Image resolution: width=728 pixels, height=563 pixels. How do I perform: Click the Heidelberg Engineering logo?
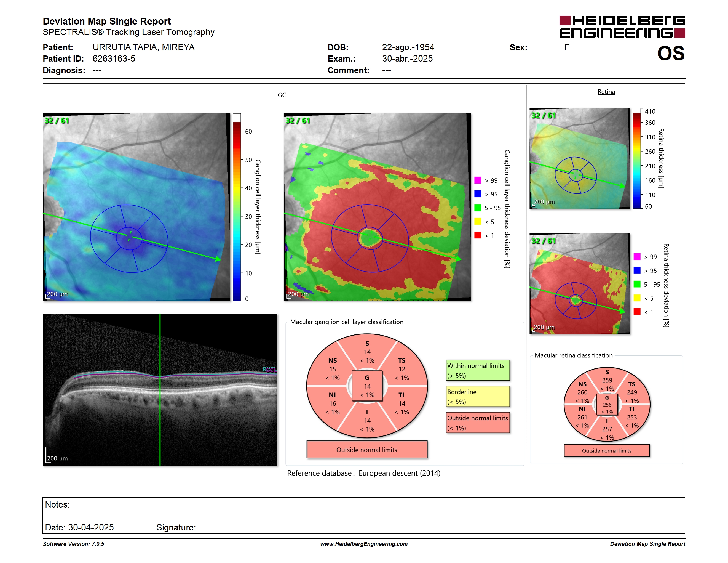point(622,27)
